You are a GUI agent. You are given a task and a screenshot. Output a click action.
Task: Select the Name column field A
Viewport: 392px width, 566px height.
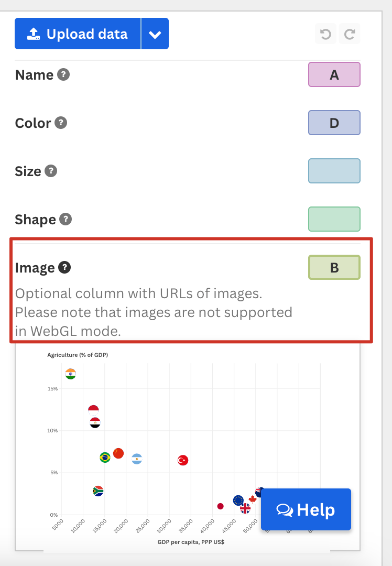click(334, 75)
